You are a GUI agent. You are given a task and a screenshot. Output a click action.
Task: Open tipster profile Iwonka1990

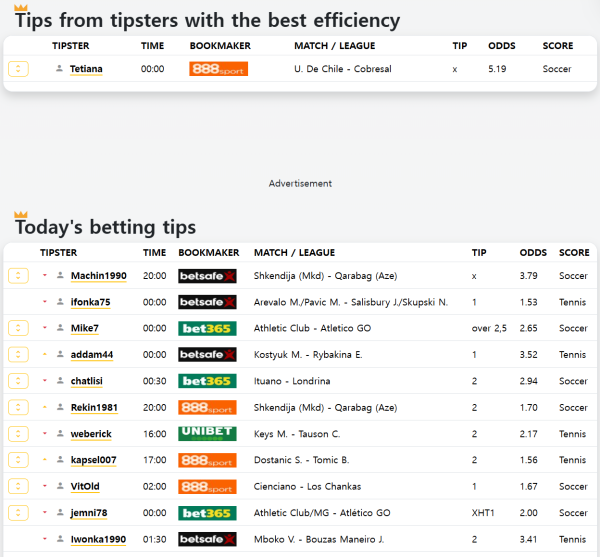[98, 539]
